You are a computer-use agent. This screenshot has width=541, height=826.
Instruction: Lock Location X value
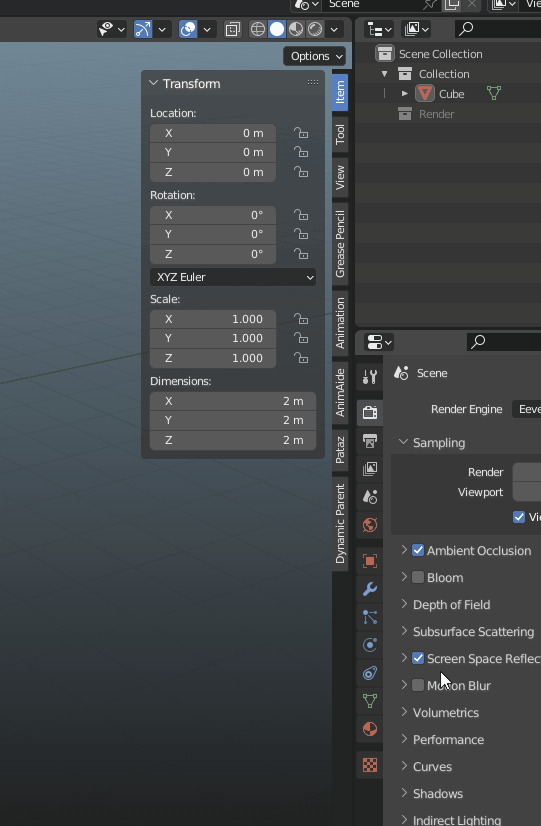click(300, 133)
